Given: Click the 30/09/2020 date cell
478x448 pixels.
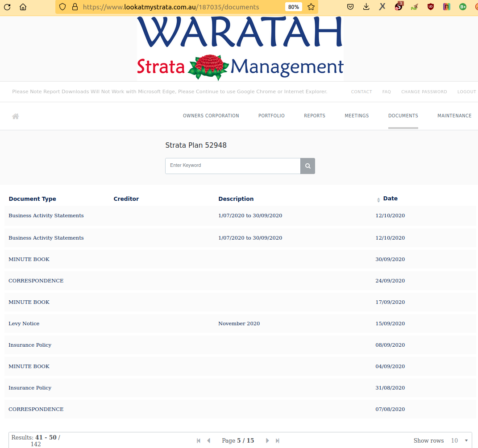Looking at the screenshot, I should (390, 259).
